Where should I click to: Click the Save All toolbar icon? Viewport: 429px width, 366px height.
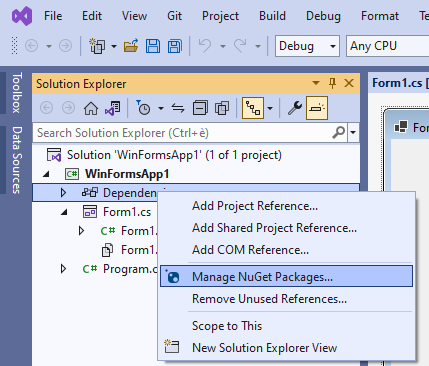[175, 46]
